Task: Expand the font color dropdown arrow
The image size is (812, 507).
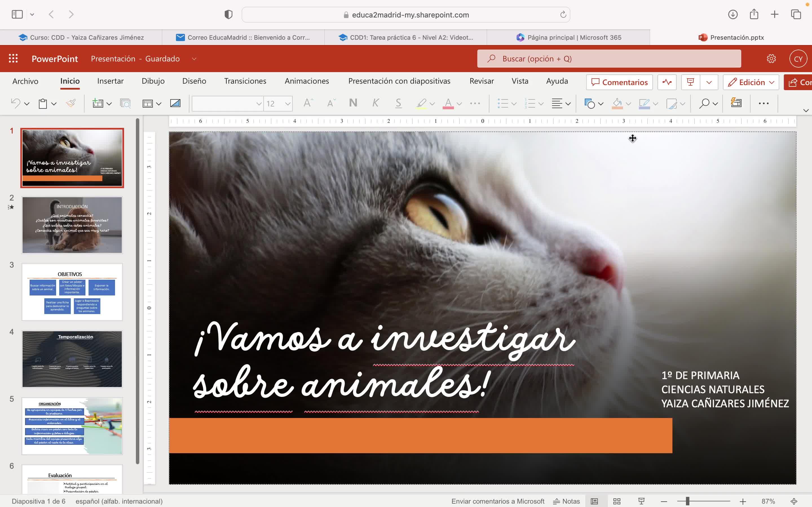Action: click(x=459, y=104)
